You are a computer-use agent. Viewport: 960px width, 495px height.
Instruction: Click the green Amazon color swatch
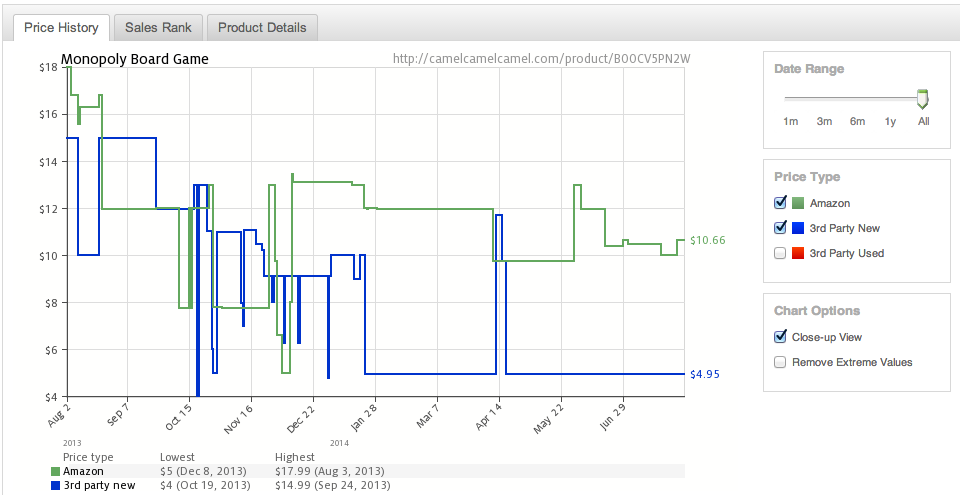click(x=798, y=203)
